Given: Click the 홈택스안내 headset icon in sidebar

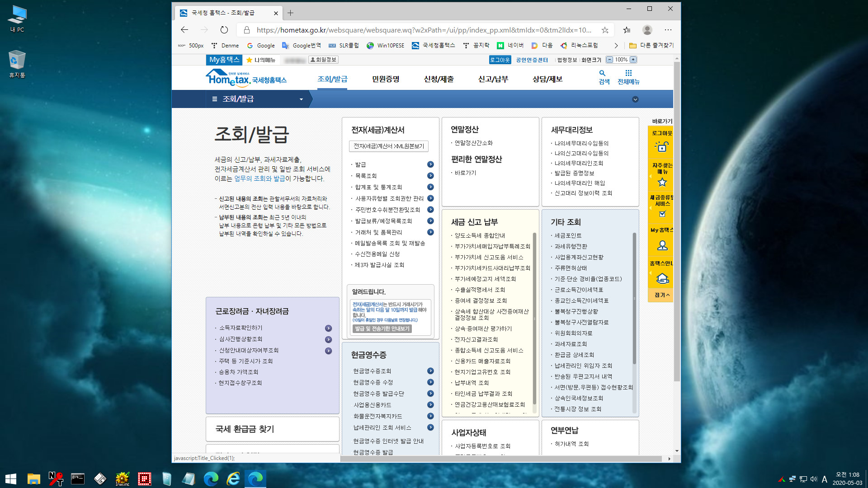Looking at the screenshot, I should pyautogui.click(x=662, y=278).
